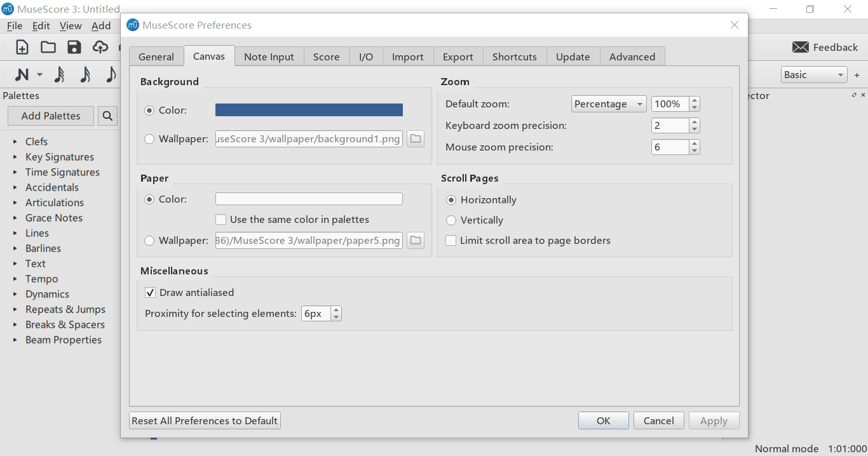
Task: Select the 32nd note duration icon
Action: tap(85, 75)
